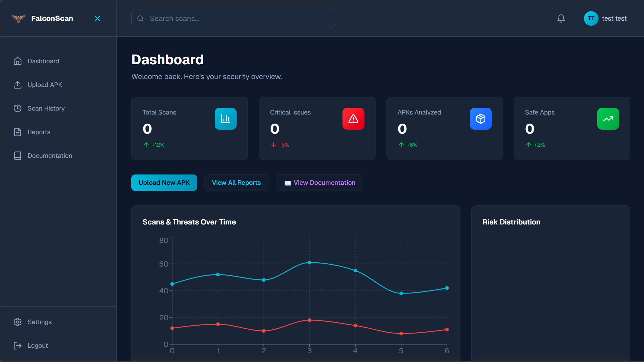Click the Settings gear icon
The height and width of the screenshot is (362, 644).
click(18, 322)
